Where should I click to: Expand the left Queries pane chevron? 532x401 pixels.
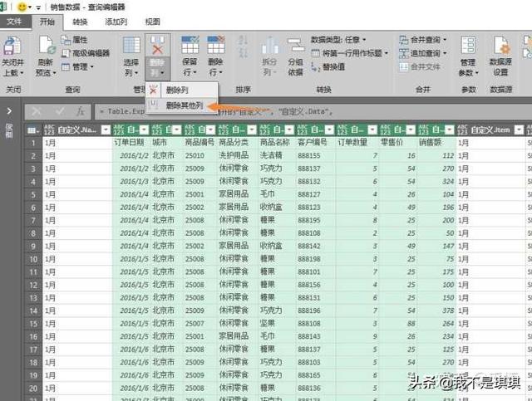click(x=9, y=111)
